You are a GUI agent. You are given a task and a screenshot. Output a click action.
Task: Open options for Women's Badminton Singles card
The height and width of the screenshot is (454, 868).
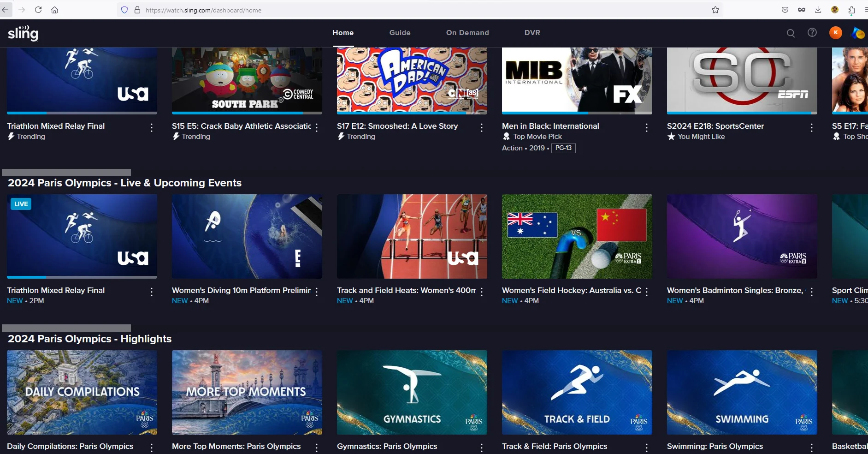point(812,292)
